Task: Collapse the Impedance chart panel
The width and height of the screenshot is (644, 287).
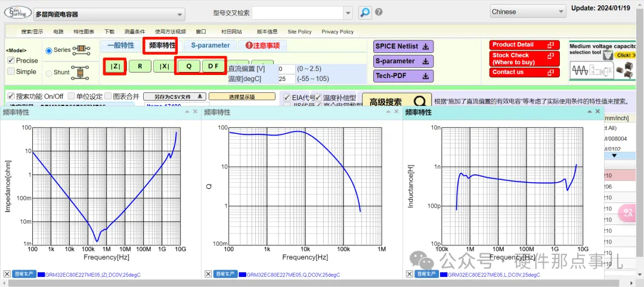Action: (187, 112)
